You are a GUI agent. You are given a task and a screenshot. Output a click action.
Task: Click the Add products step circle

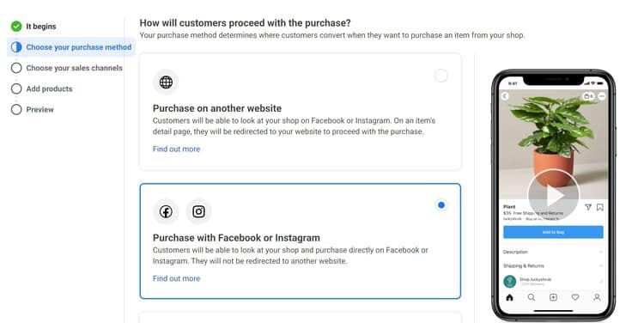click(x=16, y=88)
